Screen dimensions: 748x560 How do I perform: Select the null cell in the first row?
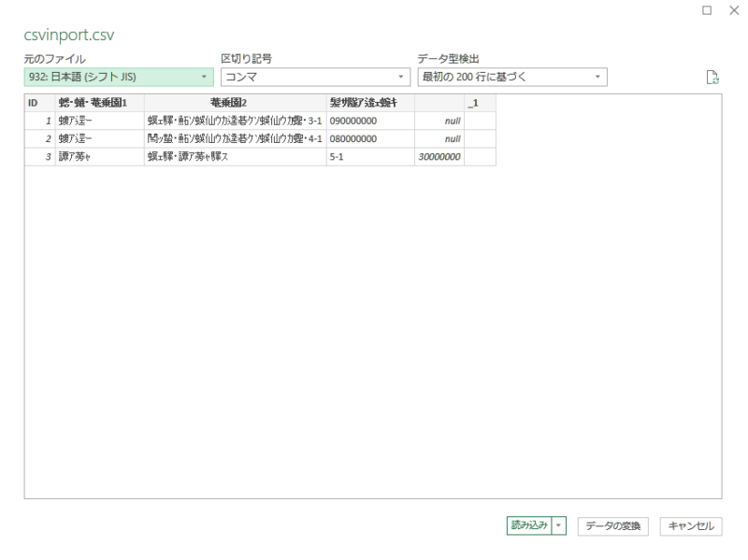click(x=438, y=121)
